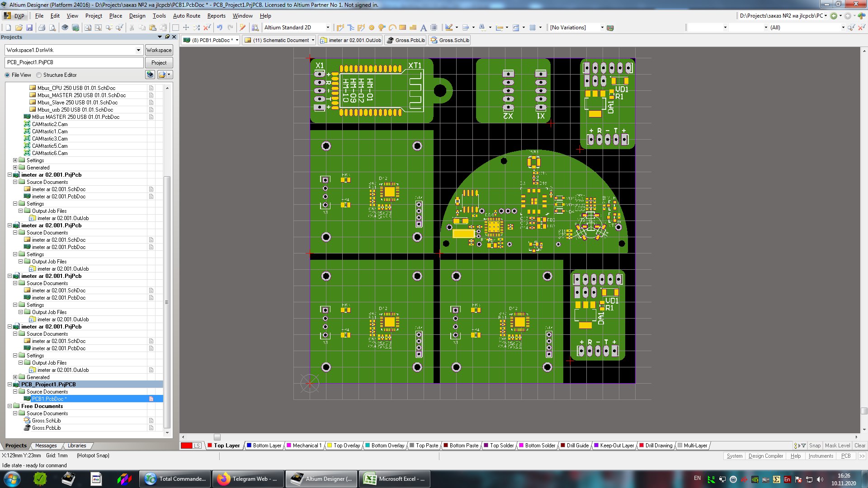Select the Bottom Layer tab
The height and width of the screenshot is (488, 868).
click(x=264, y=446)
